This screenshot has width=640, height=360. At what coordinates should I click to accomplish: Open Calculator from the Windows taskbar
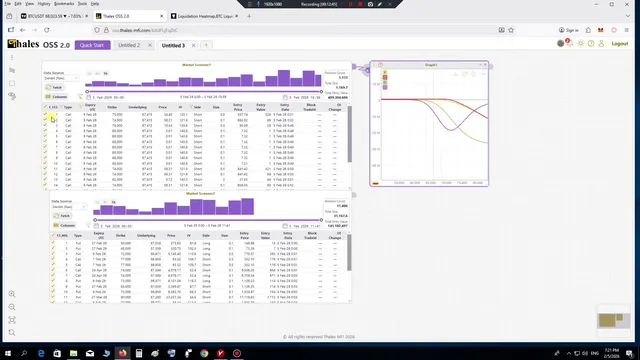(x=139, y=353)
